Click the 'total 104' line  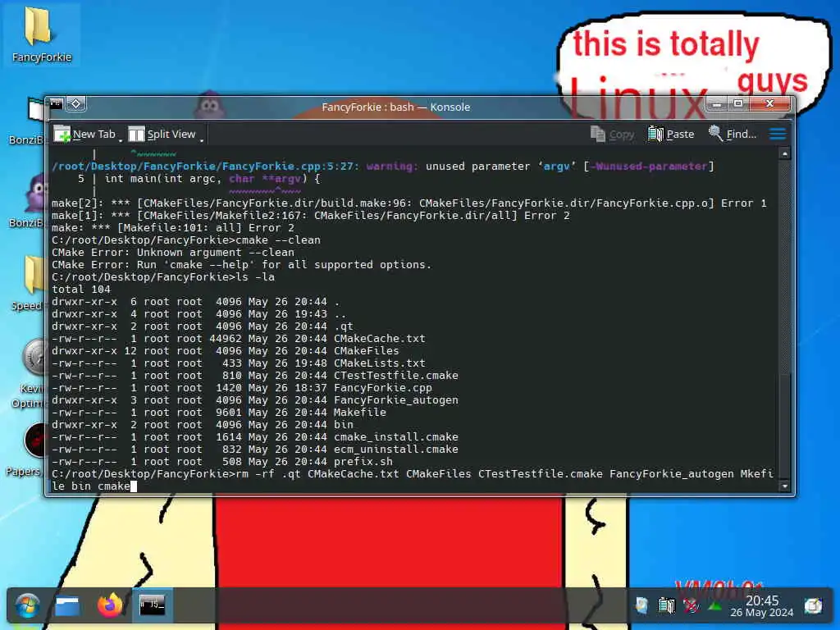81,290
